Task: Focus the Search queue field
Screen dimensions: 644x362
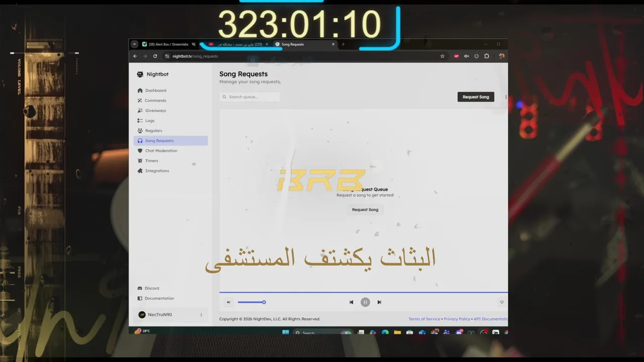Action: [x=250, y=97]
